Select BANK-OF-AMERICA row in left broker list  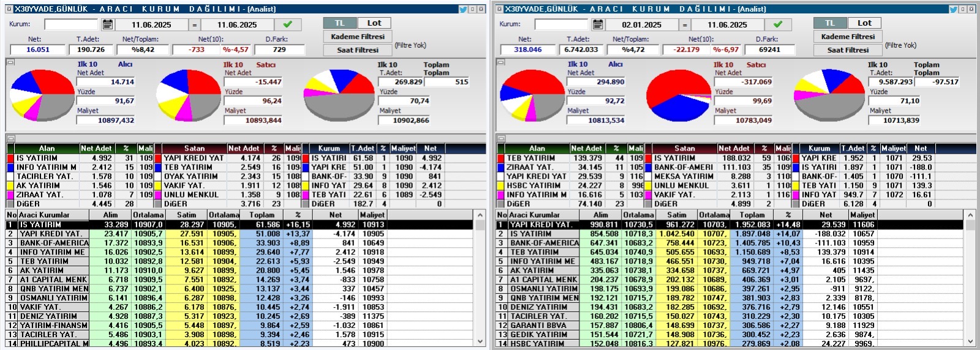coord(239,243)
